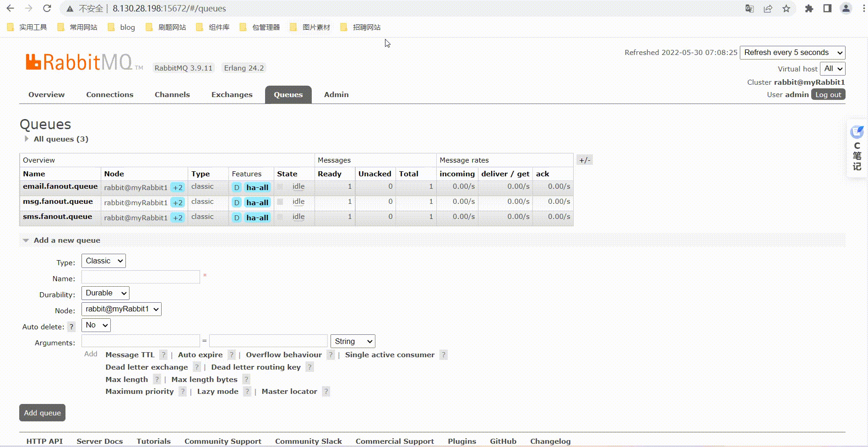This screenshot has width=868, height=447.
Task: Focus the queue Name input field
Action: tap(141, 277)
